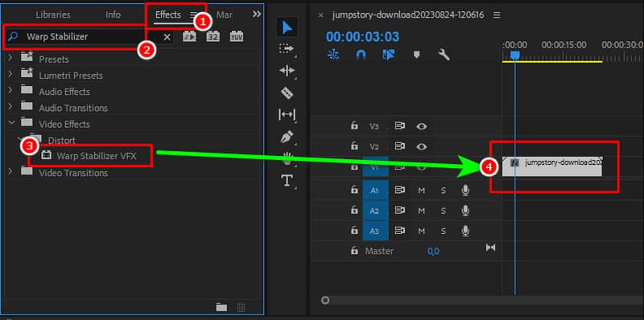Expand Audio Transitions folder

tap(11, 107)
